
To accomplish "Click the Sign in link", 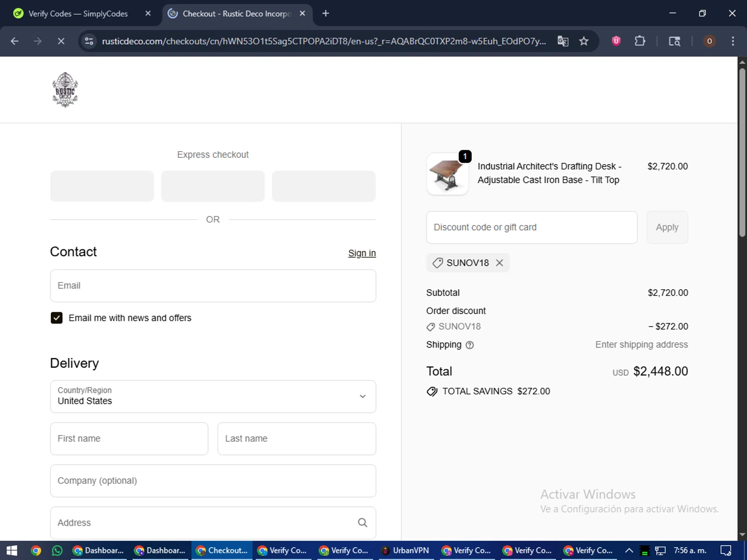I will [x=362, y=253].
